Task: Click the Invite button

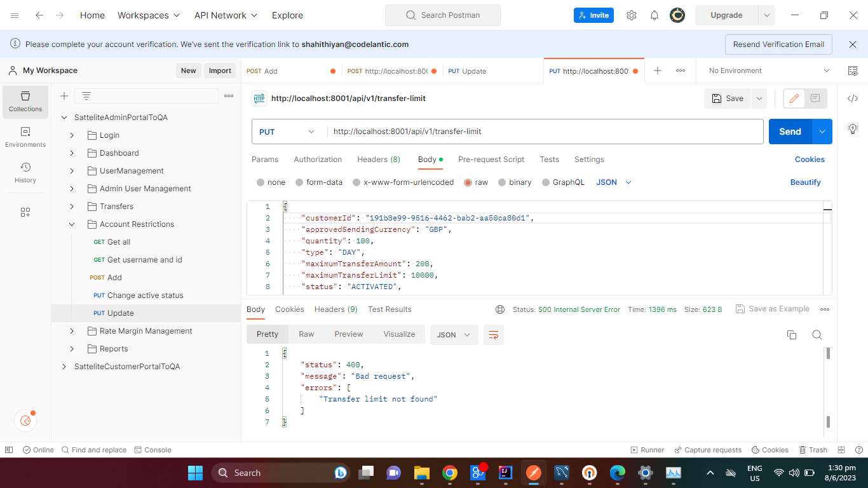Action: pyautogui.click(x=593, y=15)
